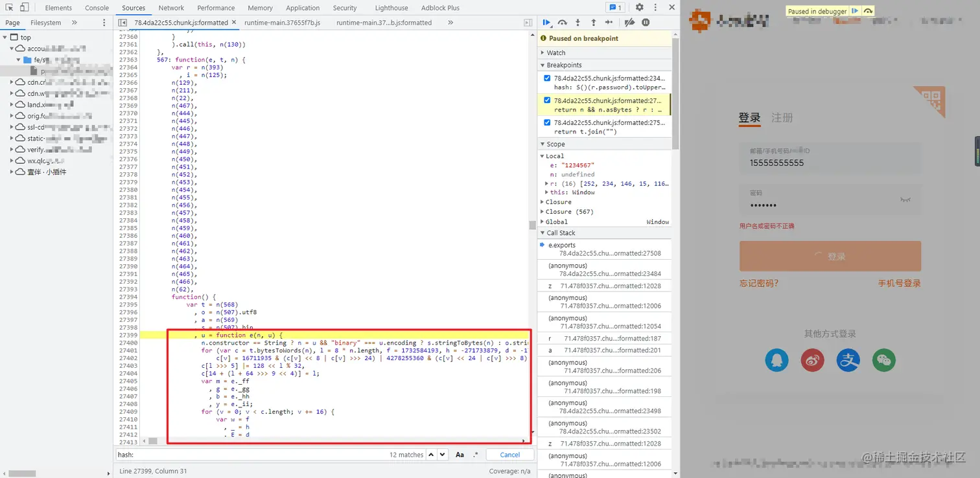Open the Console tab
Screen dimensions: 980x478
pyautogui.click(x=97, y=8)
